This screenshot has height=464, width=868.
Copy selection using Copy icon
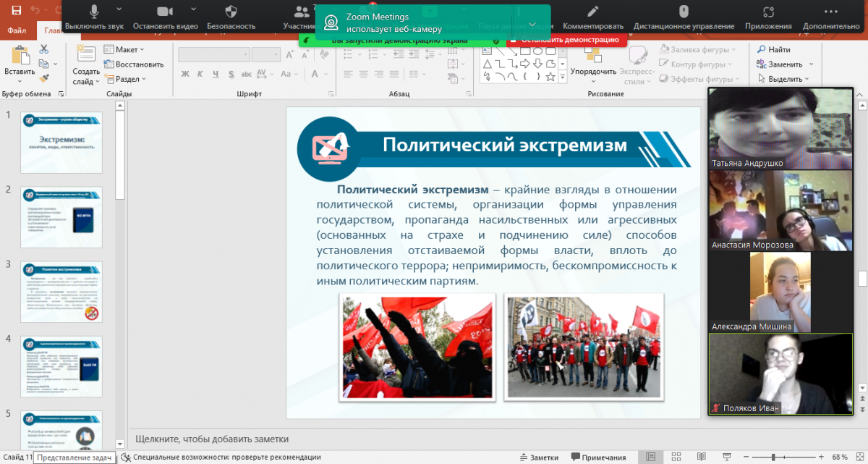tap(44, 64)
